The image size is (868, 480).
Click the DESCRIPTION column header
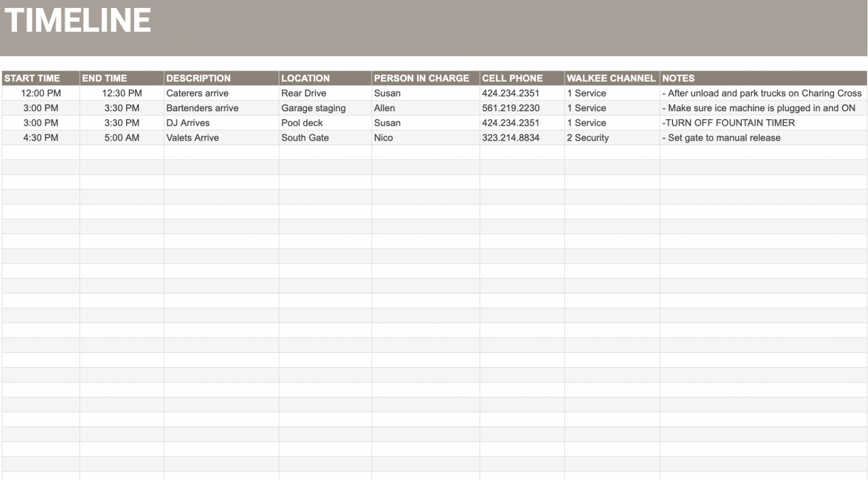coord(198,78)
